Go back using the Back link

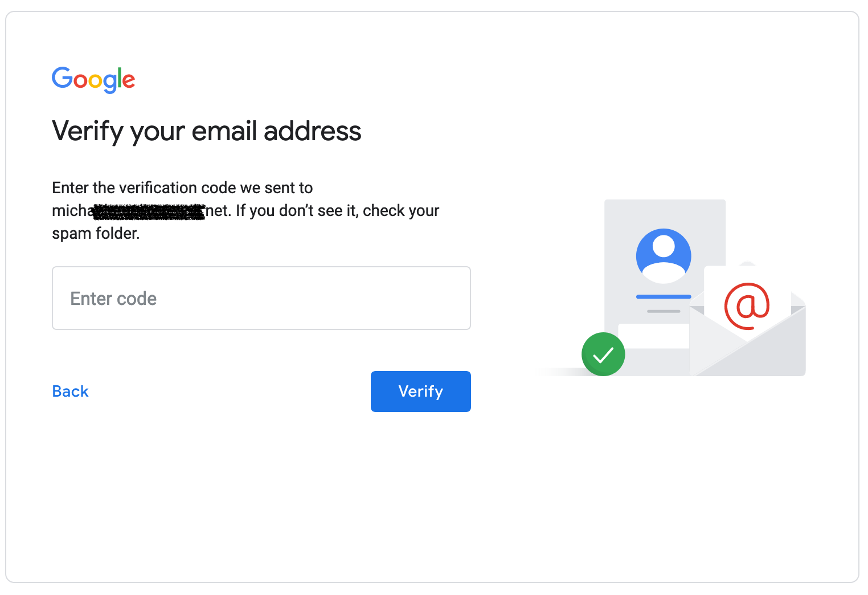[71, 392]
